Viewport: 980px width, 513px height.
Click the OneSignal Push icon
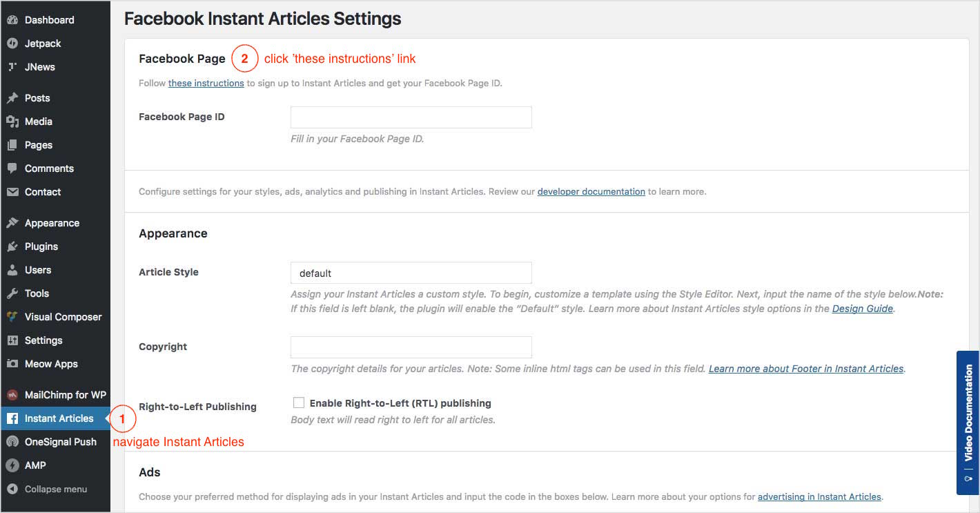coord(12,442)
